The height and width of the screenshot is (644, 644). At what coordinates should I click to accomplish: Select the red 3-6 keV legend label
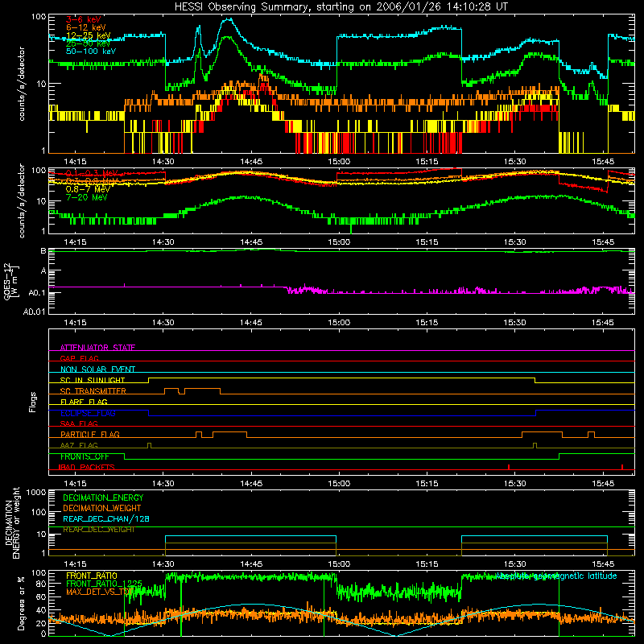84,19
